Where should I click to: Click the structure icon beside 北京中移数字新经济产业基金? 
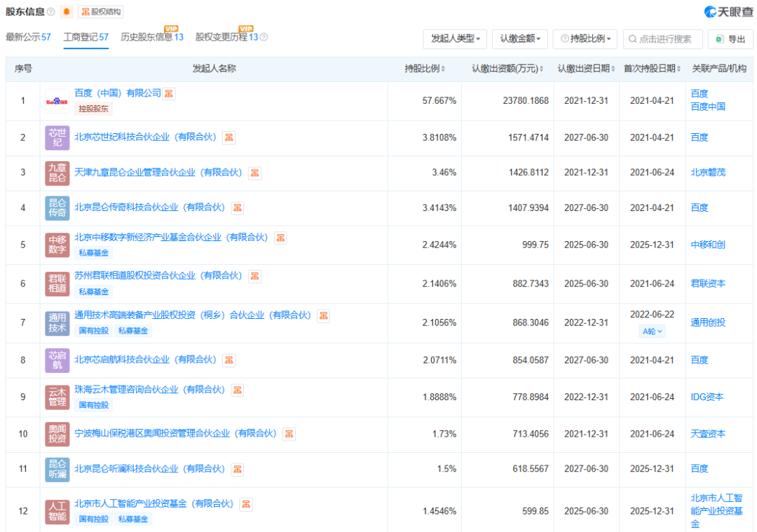(x=280, y=238)
